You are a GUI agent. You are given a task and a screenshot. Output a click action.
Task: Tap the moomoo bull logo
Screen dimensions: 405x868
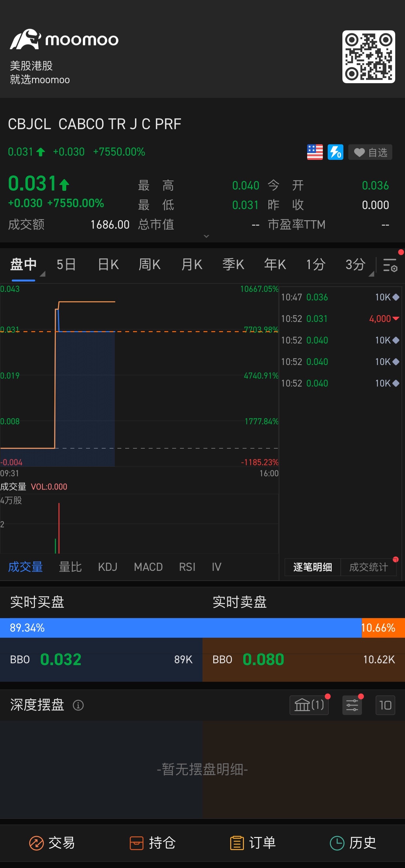point(25,39)
